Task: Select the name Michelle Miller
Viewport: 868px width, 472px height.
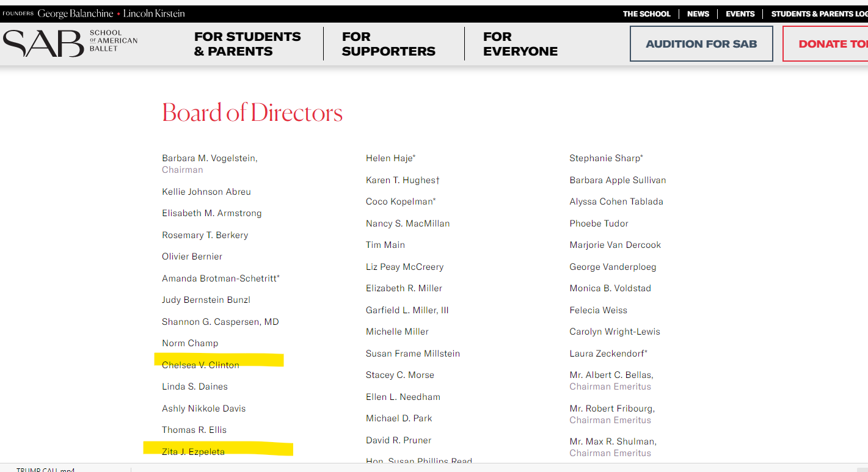Action: [x=397, y=332]
